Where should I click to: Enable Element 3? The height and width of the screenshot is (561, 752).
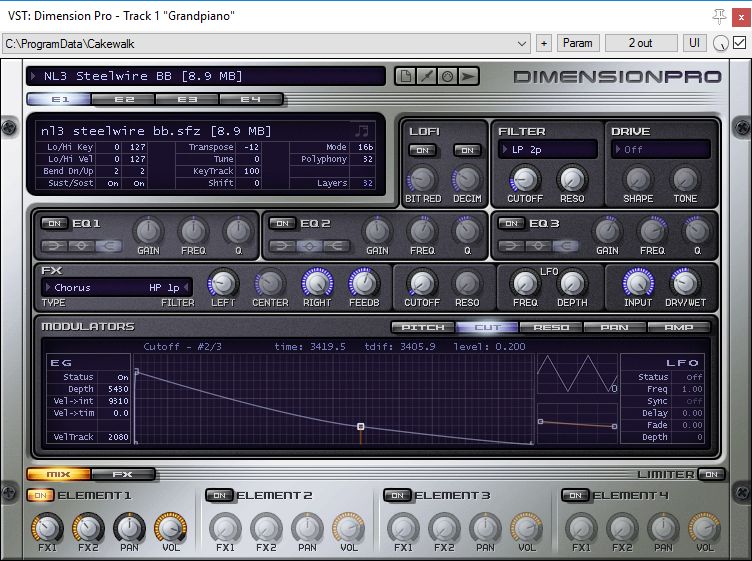(x=398, y=495)
